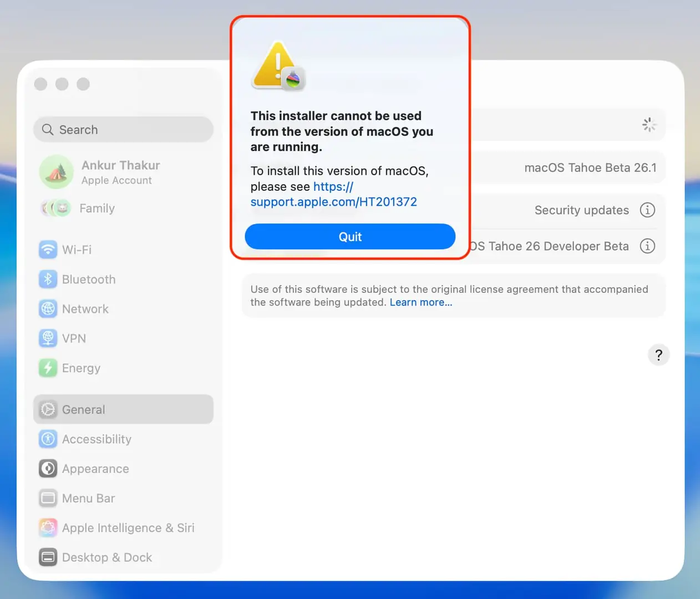The height and width of the screenshot is (599, 700).
Task: Click the Security updates label
Action: coord(582,210)
